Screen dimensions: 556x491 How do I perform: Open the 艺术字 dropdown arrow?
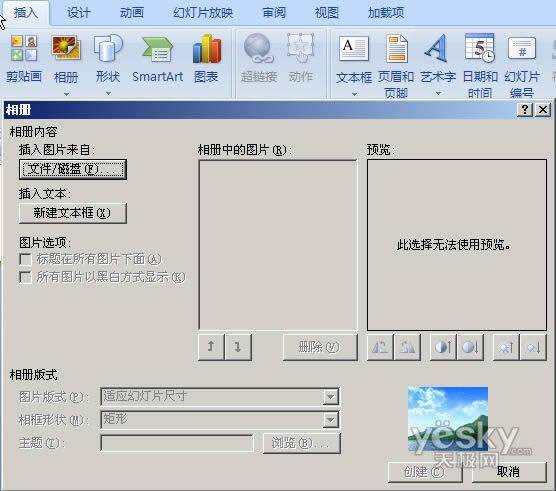click(438, 93)
